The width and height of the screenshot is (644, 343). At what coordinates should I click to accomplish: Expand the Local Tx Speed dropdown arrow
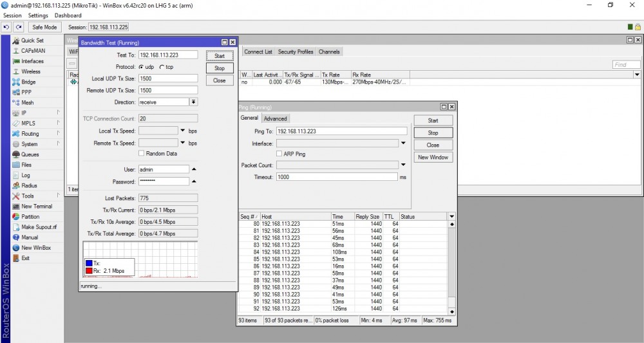(x=183, y=131)
